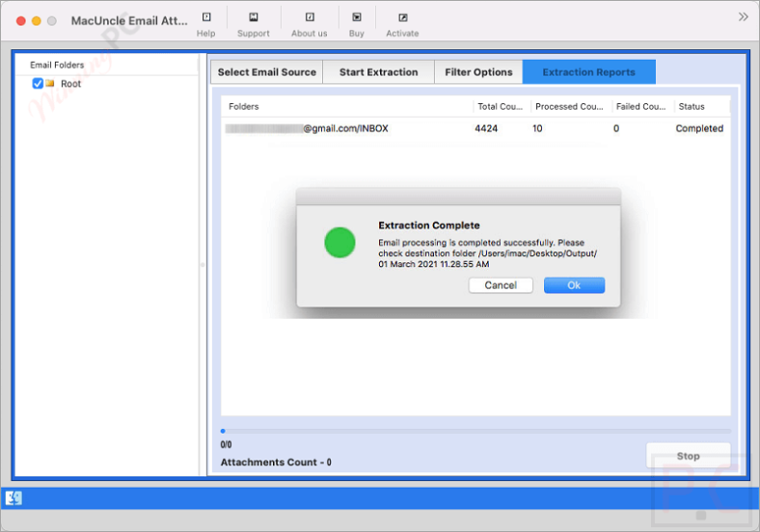760x532 pixels.
Task: Click the Status column header
Action: pos(702,107)
